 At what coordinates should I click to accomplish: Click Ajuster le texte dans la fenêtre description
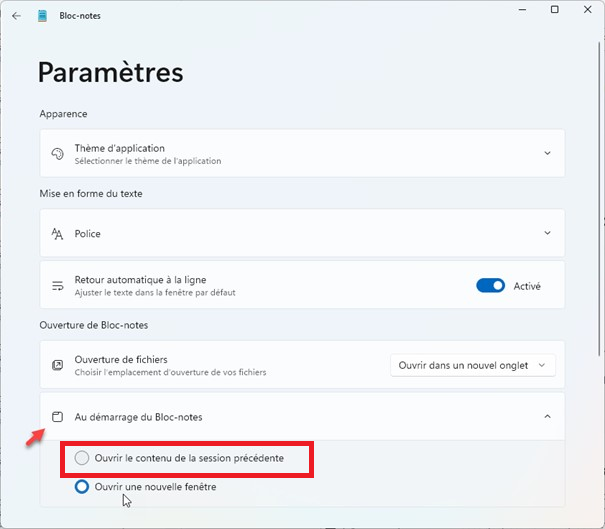tap(155, 292)
